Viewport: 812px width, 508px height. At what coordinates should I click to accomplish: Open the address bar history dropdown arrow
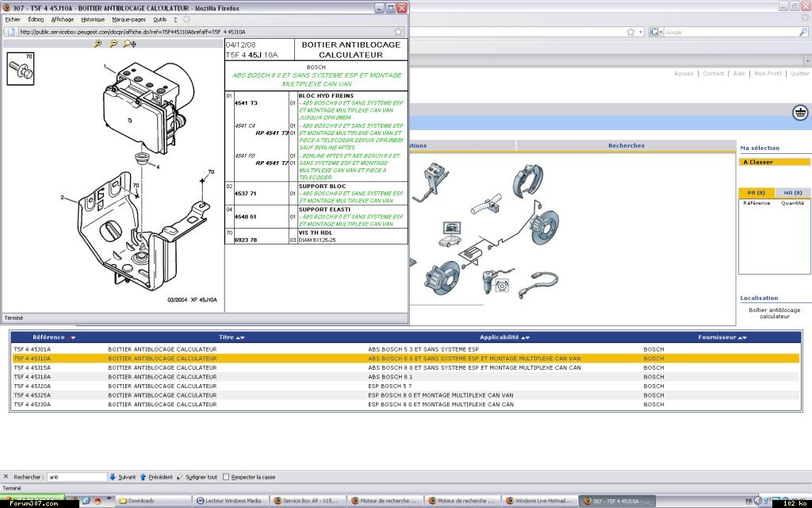641,32
